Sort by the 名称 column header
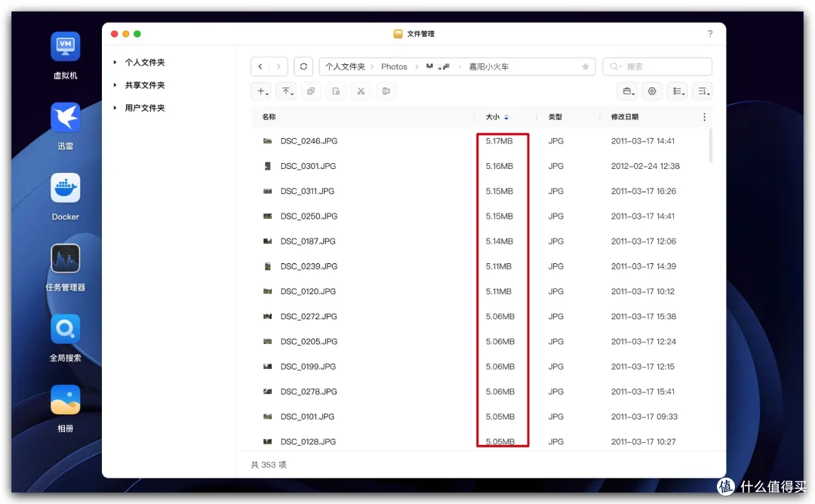 pyautogui.click(x=269, y=117)
